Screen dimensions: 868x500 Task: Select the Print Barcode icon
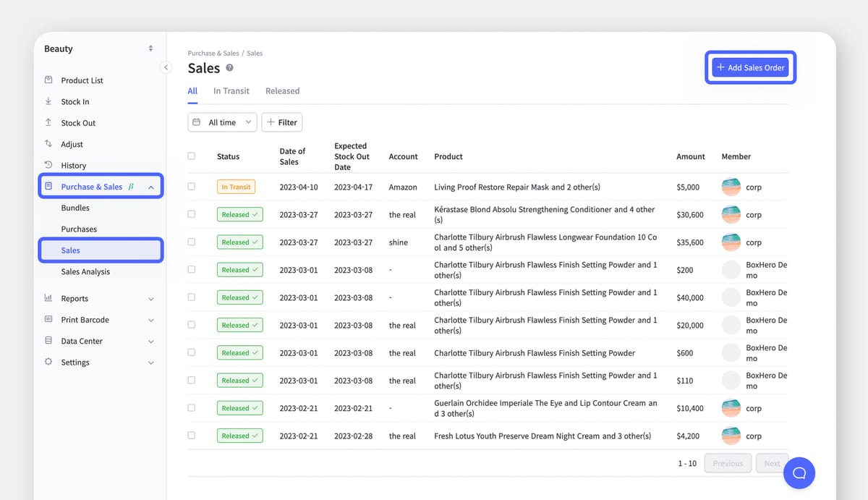coord(48,319)
